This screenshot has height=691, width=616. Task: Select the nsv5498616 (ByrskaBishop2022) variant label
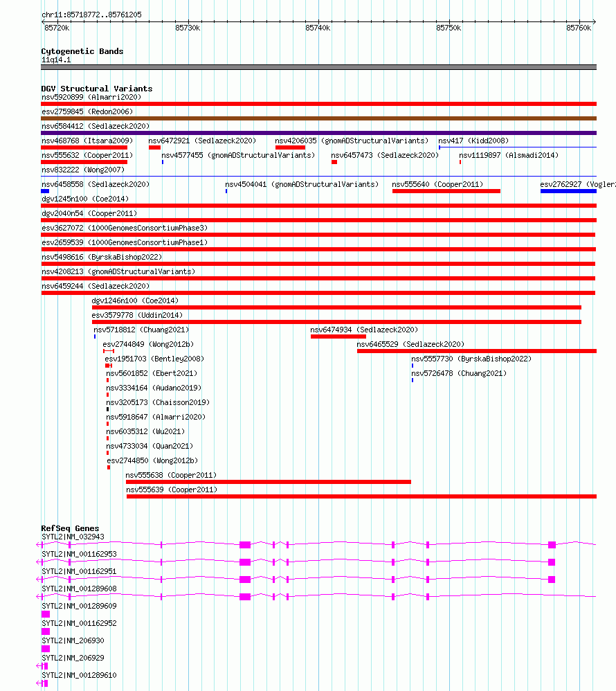[102, 257]
